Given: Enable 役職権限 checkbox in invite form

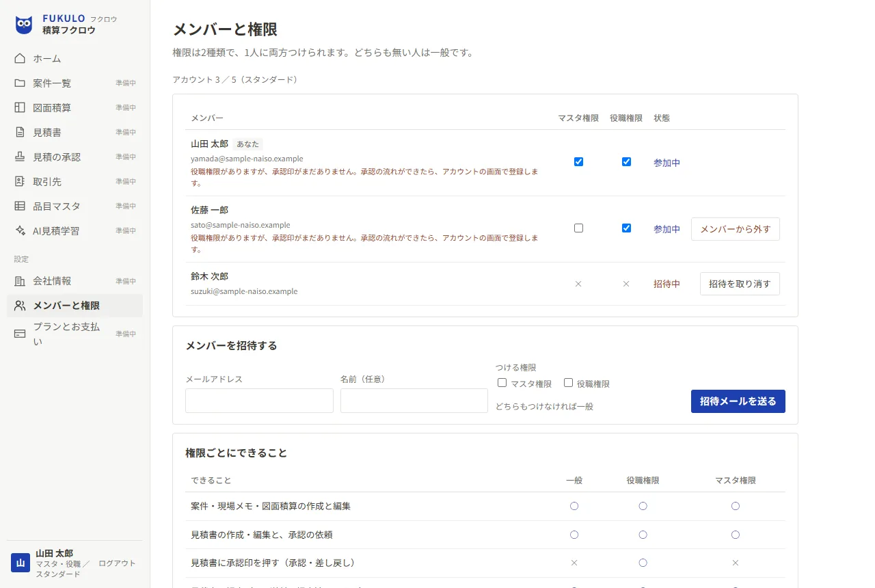Looking at the screenshot, I should pos(568,383).
